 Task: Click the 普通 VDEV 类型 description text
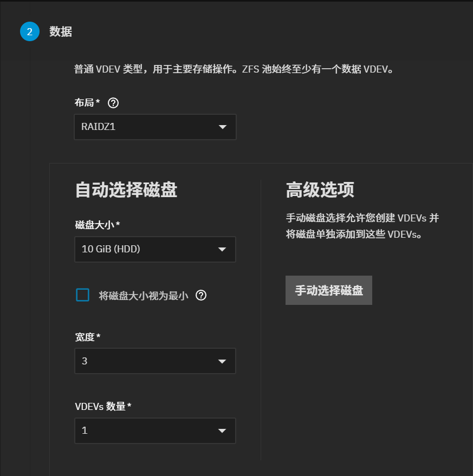pyautogui.click(x=233, y=69)
